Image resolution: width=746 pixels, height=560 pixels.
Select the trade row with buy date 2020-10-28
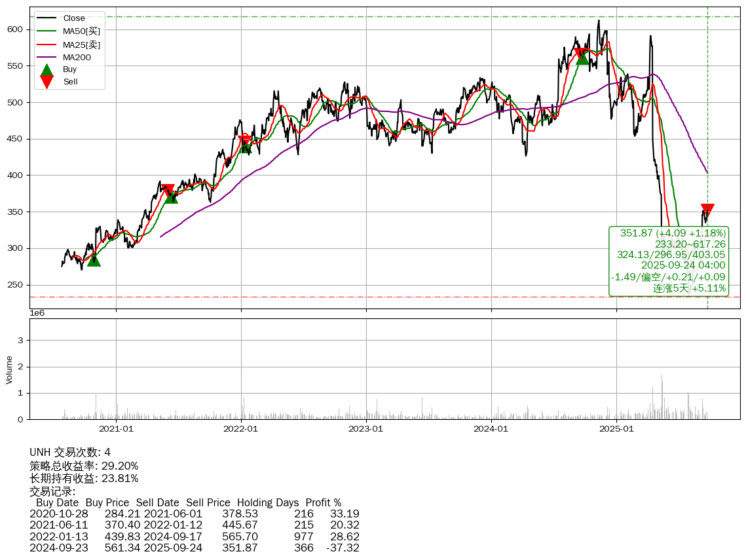click(x=194, y=514)
